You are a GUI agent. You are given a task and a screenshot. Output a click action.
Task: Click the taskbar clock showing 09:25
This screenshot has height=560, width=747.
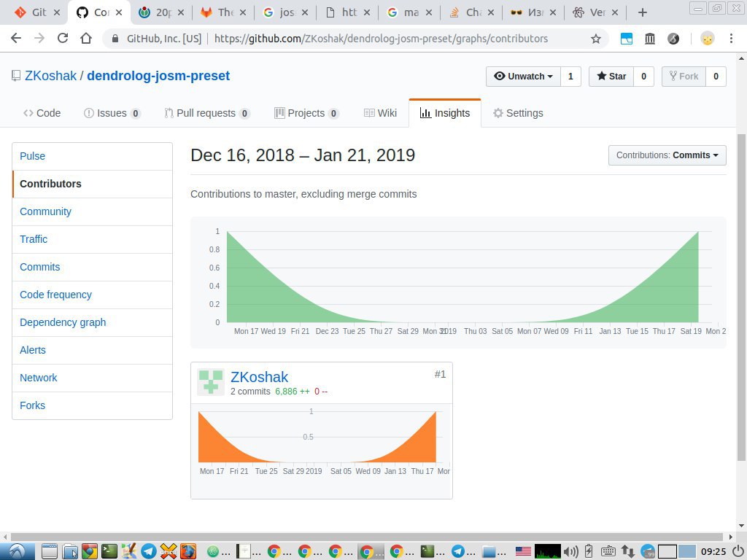pos(713,551)
